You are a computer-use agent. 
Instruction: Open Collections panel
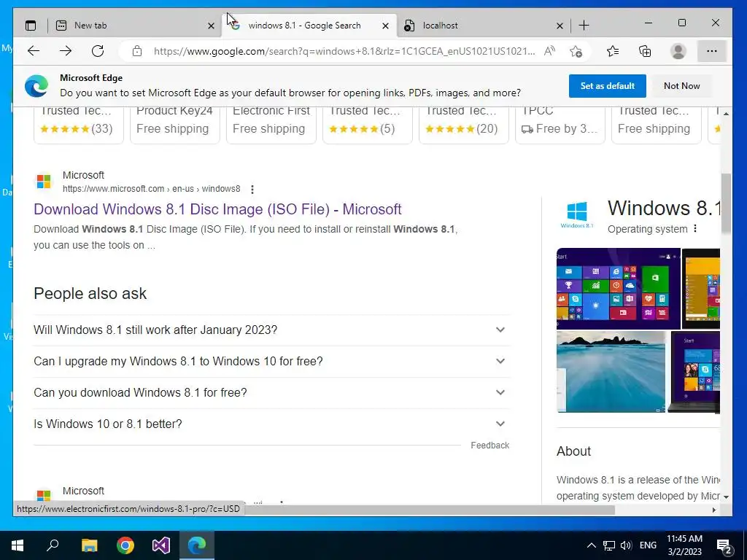[x=645, y=51]
